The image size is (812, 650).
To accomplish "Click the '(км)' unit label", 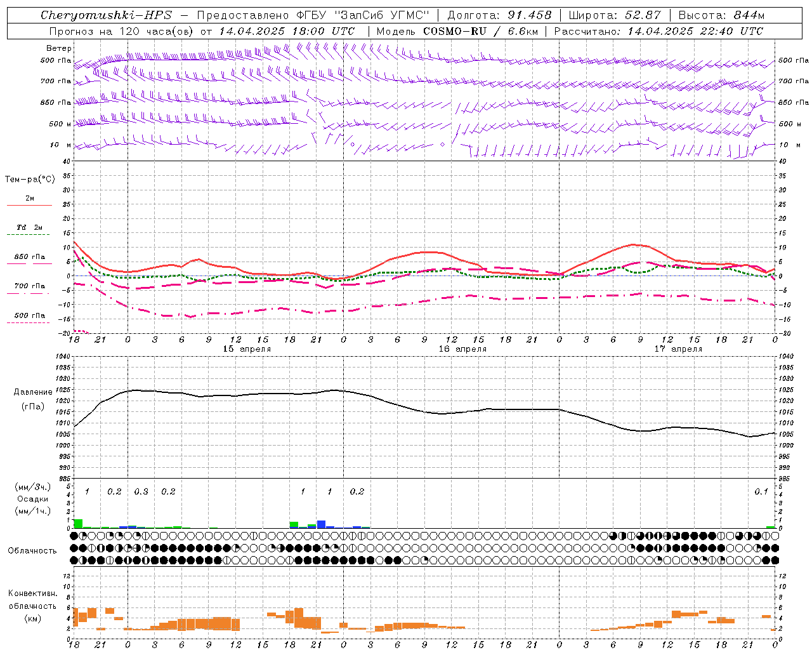I will [32, 618].
